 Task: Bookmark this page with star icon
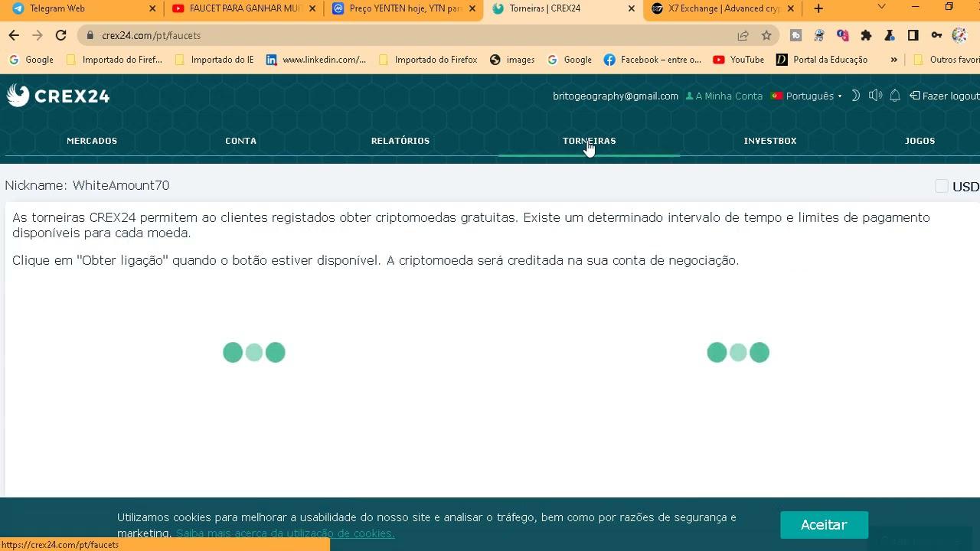(766, 35)
